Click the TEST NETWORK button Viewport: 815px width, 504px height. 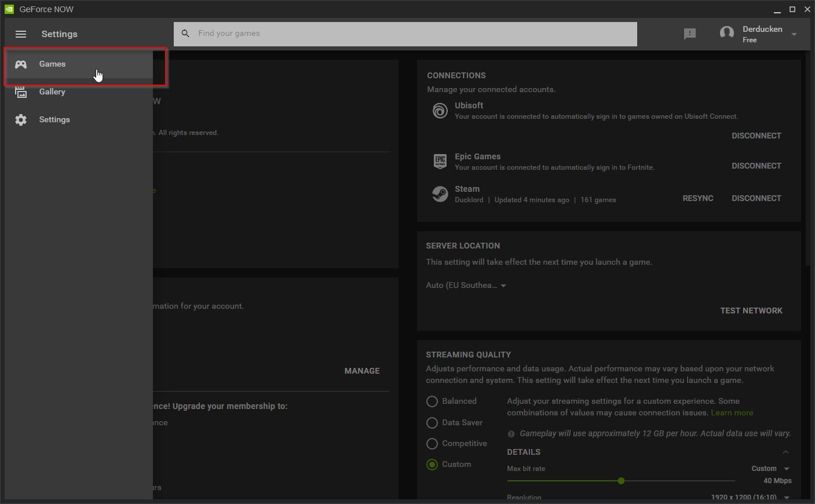point(751,311)
